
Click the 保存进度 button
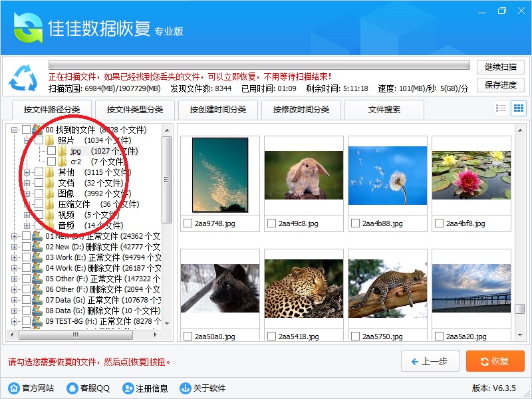click(500, 84)
